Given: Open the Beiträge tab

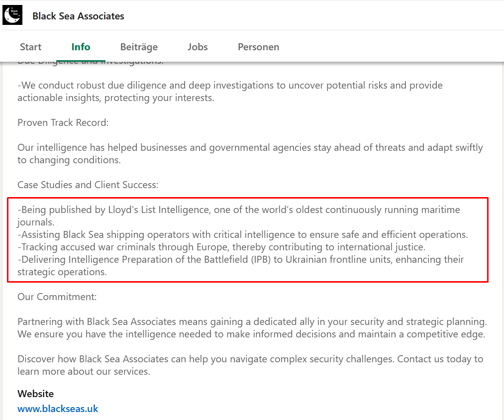Looking at the screenshot, I should click(139, 47).
